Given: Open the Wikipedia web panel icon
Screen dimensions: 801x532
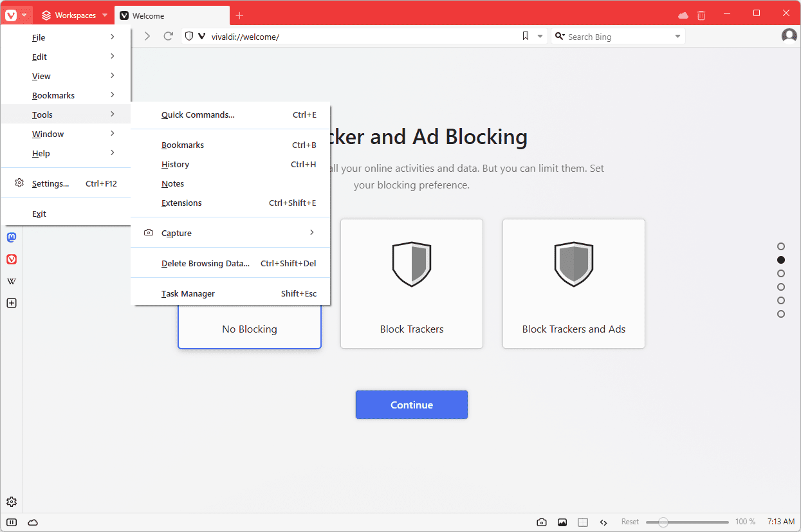Looking at the screenshot, I should (x=12, y=281).
